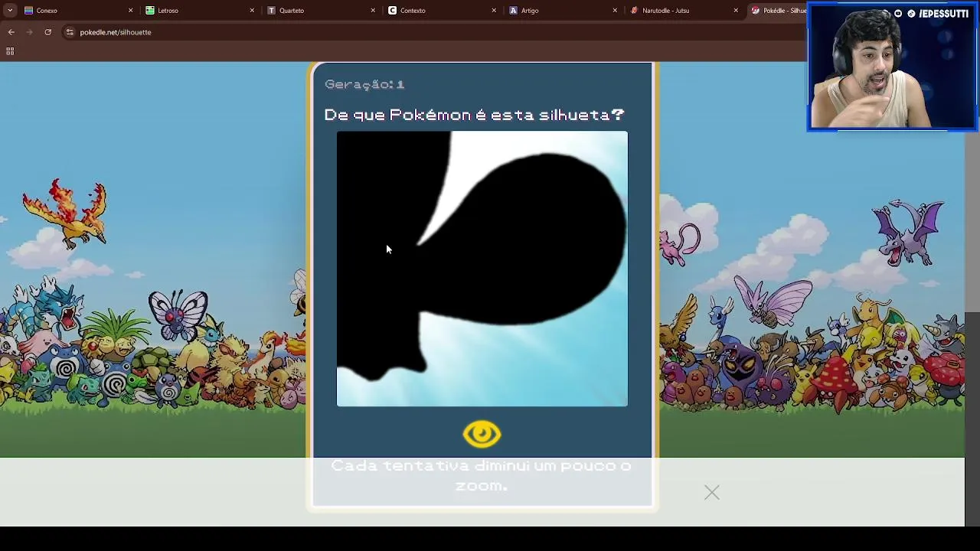
Task: Click the 'De que Pokémon é esta silhueta?' heading
Action: pyautogui.click(x=475, y=115)
